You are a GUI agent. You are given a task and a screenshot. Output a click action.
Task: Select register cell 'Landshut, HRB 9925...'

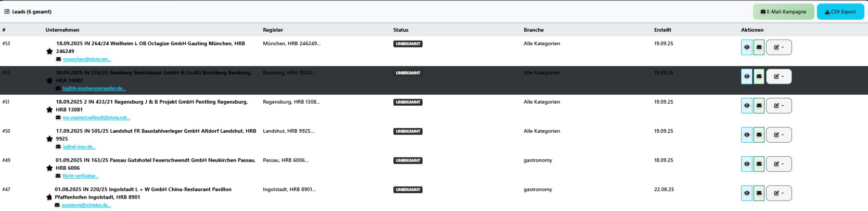pyautogui.click(x=288, y=131)
